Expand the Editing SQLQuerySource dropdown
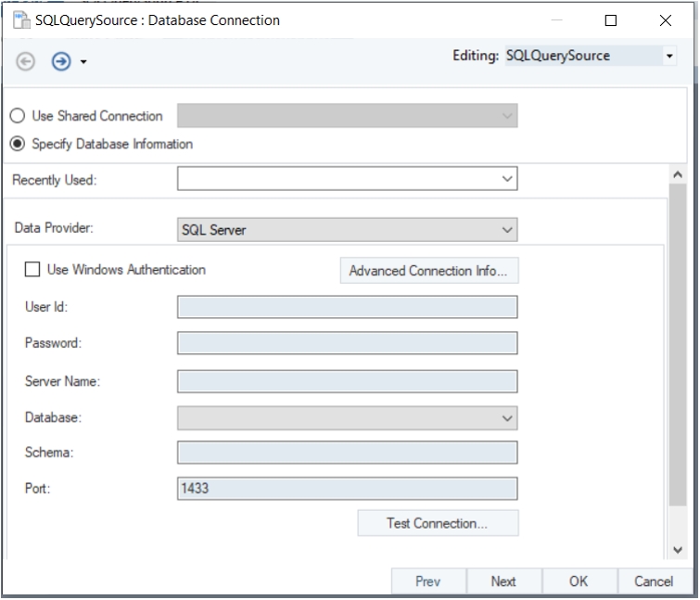 (669, 56)
